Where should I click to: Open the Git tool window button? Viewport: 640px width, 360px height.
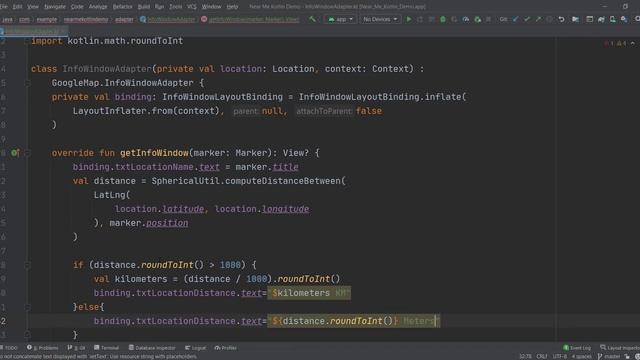pos(77,348)
